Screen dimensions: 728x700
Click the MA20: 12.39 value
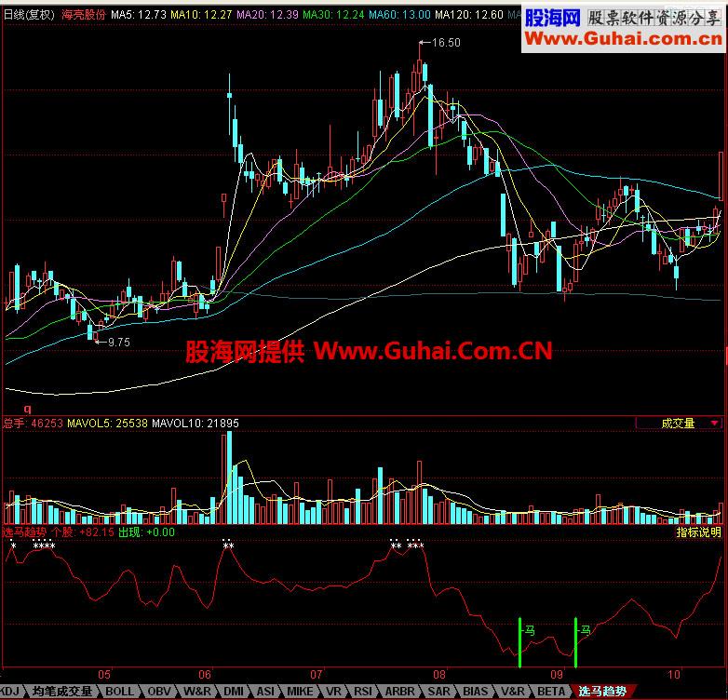(267, 14)
